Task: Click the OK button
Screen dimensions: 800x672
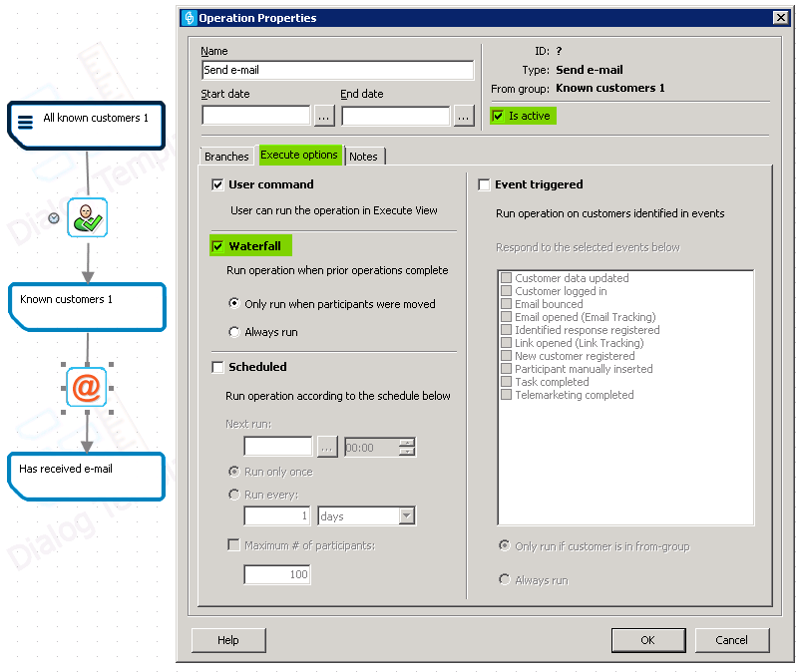Action: [647, 639]
